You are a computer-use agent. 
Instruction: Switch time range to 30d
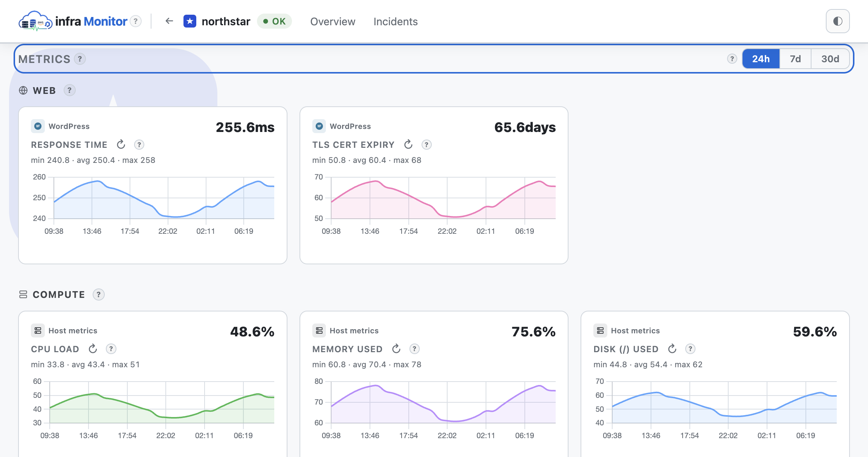(830, 59)
